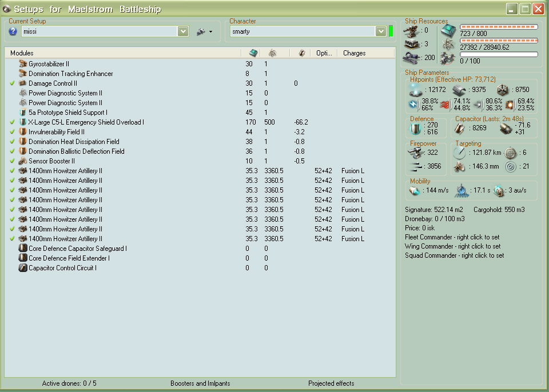Open the Current Setup dropdown list

click(x=183, y=31)
